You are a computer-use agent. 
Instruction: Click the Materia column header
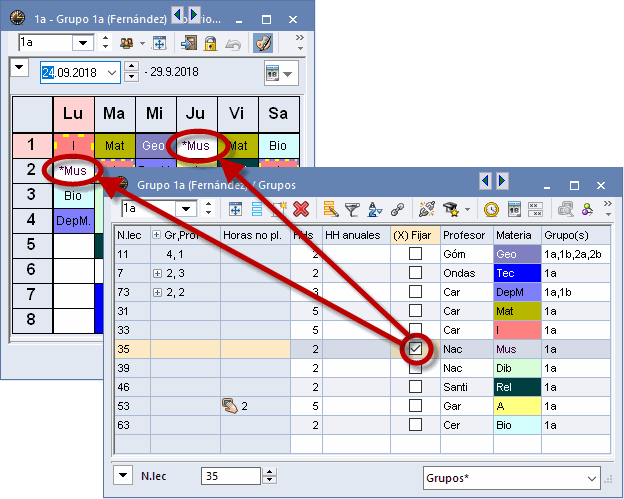pyautogui.click(x=516, y=235)
